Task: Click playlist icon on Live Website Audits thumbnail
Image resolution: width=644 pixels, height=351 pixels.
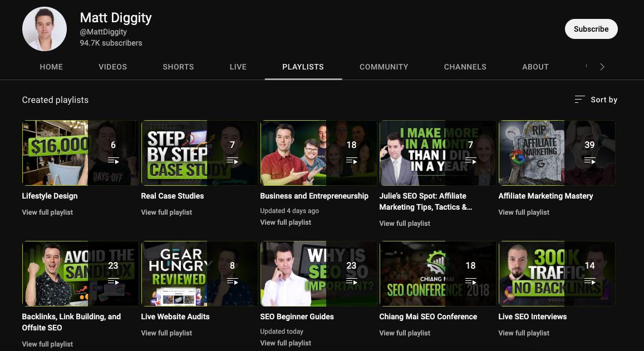Action: [x=232, y=281]
